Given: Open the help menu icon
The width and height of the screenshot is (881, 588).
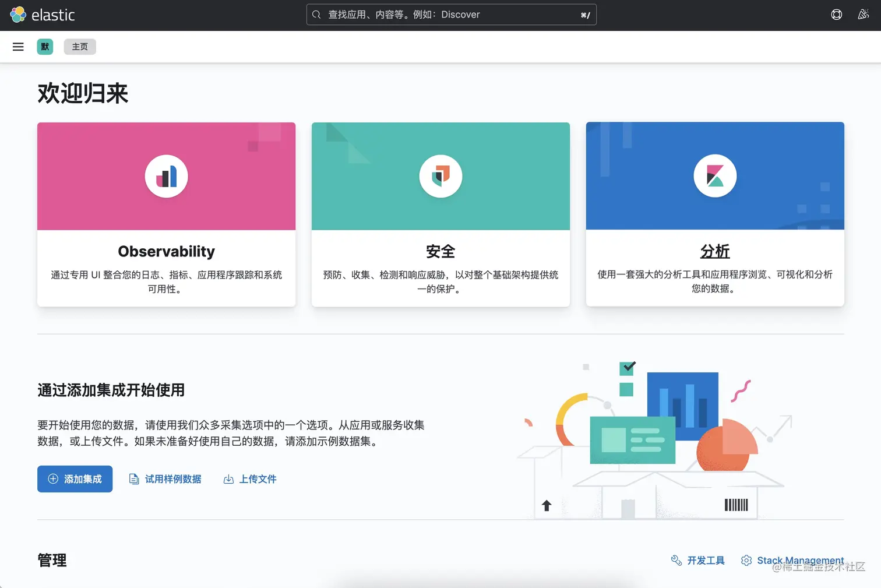Looking at the screenshot, I should click(x=837, y=15).
